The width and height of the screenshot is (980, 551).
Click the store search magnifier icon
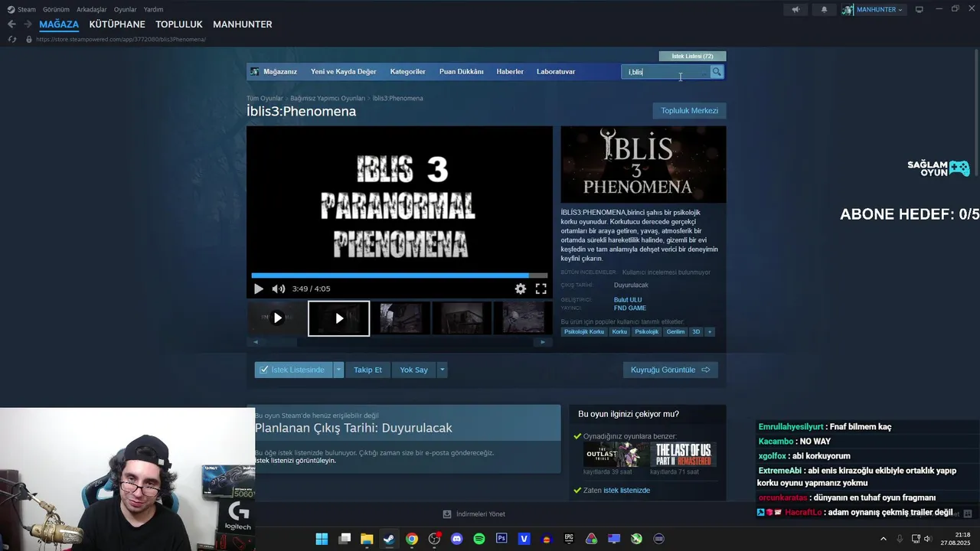(x=717, y=72)
